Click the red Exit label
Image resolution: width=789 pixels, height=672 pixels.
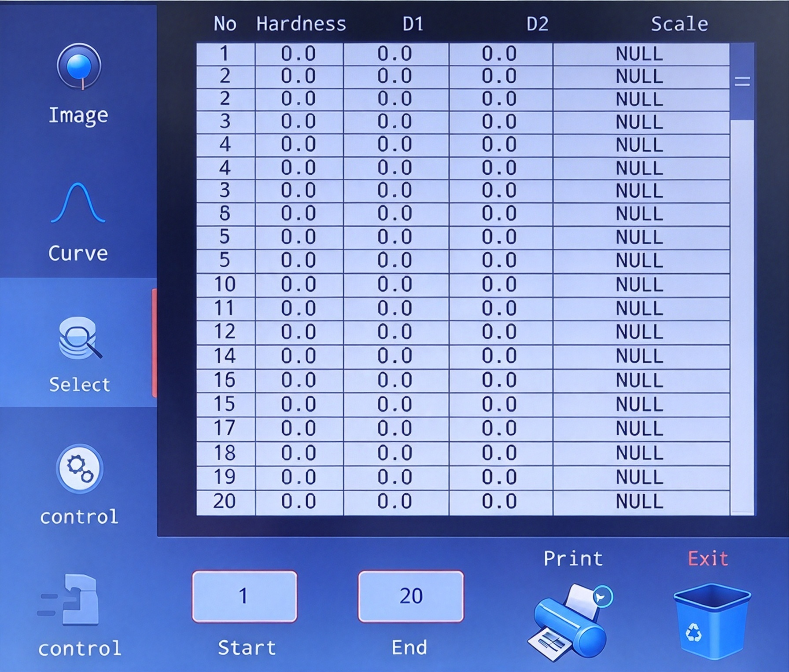click(x=708, y=558)
